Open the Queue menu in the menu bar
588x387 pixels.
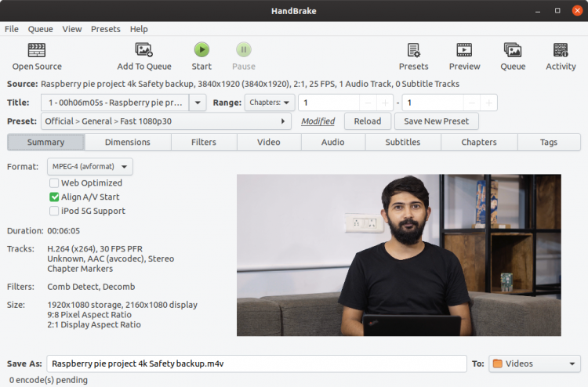[x=41, y=29]
